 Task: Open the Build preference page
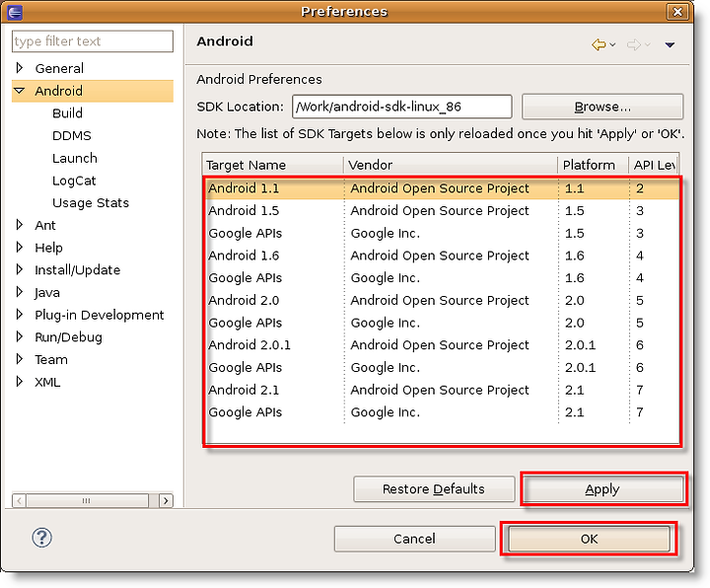[67, 113]
